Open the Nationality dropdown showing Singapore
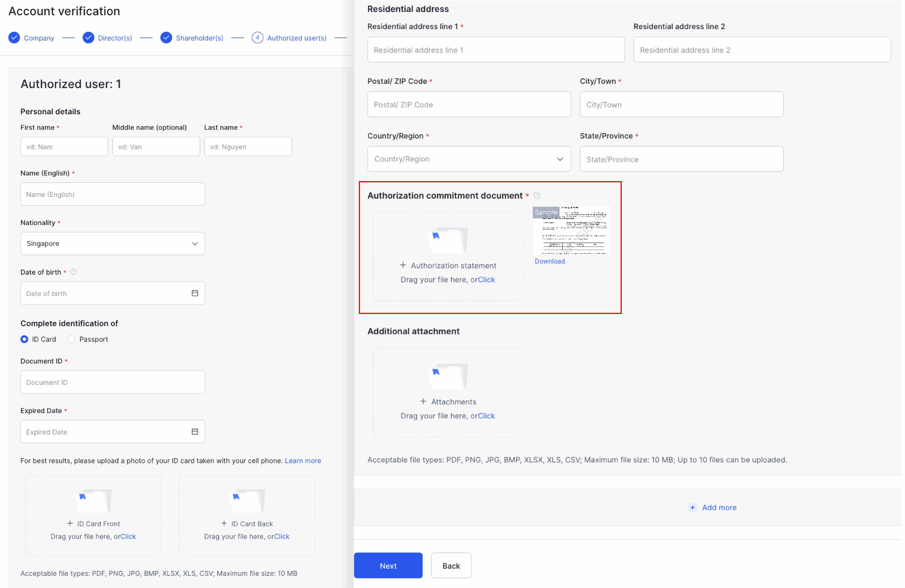Image resolution: width=905 pixels, height=588 pixels. [112, 244]
